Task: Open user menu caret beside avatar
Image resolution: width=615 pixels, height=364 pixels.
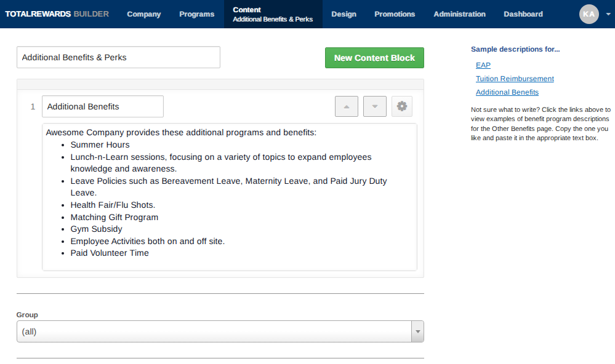Action: [x=608, y=14]
